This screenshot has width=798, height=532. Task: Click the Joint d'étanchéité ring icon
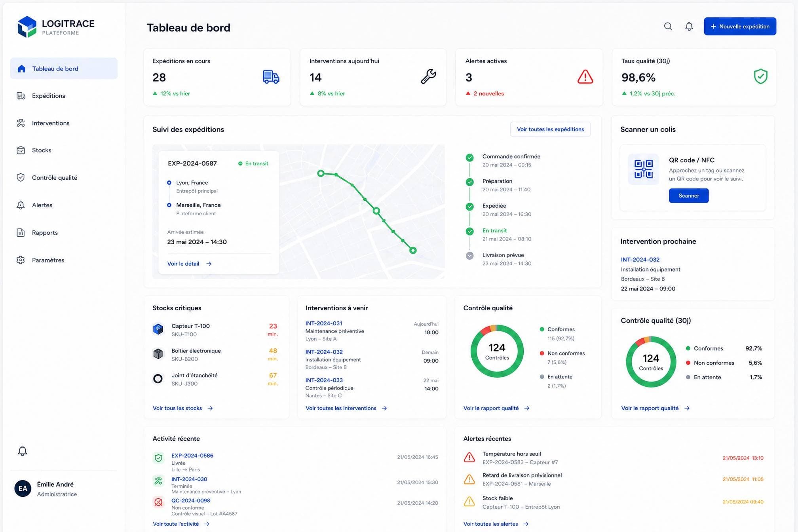point(158,379)
